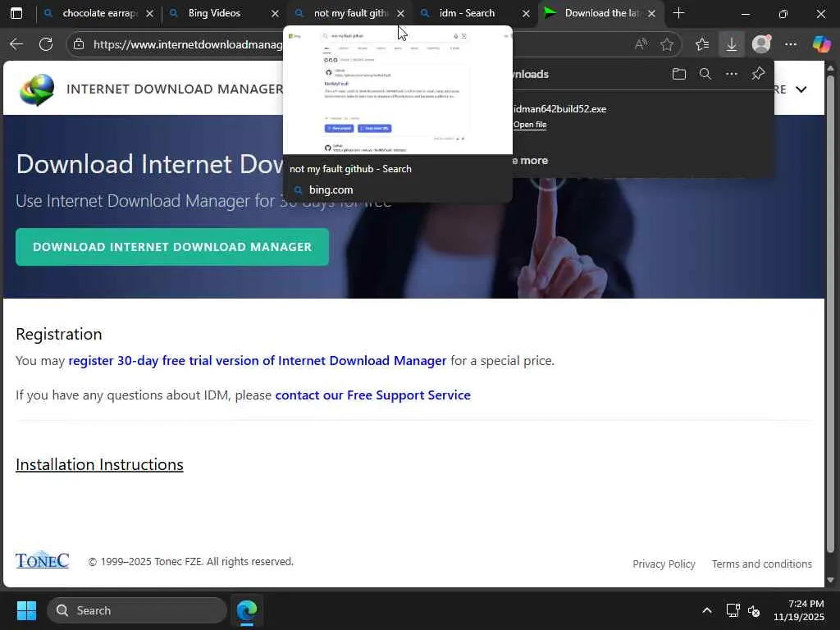Open muted volume tray icon

click(754, 610)
